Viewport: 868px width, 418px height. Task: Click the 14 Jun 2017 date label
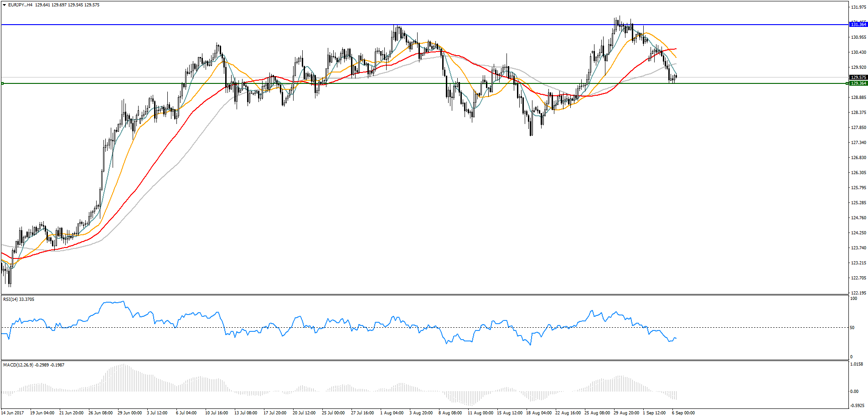pos(13,413)
